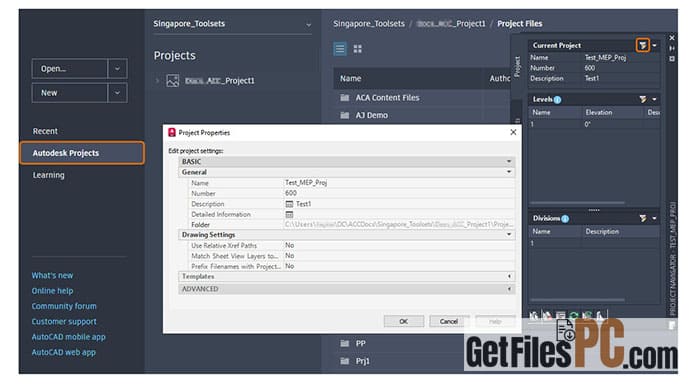The height and width of the screenshot is (384, 700).
Task: Click OK in Project Properties
Action: click(x=404, y=321)
